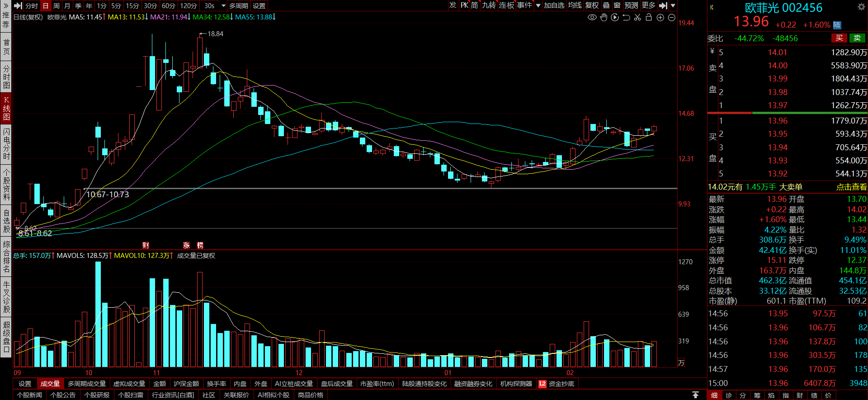The image size is (868, 400).
Task: Click the arrow-to-bar icon right of 更多
Action: point(663,5)
